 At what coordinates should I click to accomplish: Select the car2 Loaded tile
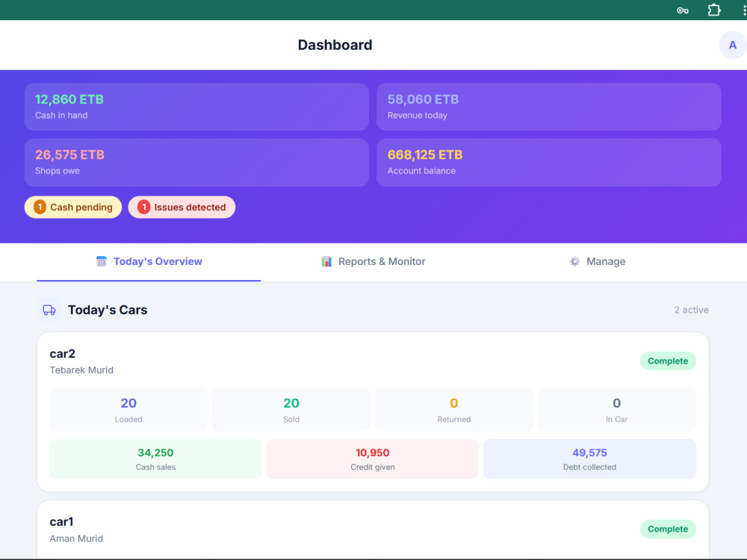point(128,409)
